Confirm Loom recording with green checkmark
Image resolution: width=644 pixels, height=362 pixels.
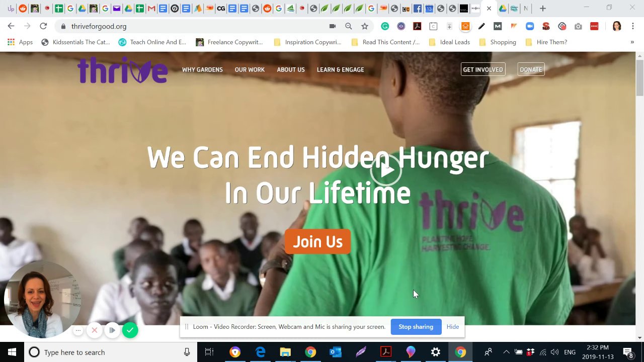tap(130, 330)
